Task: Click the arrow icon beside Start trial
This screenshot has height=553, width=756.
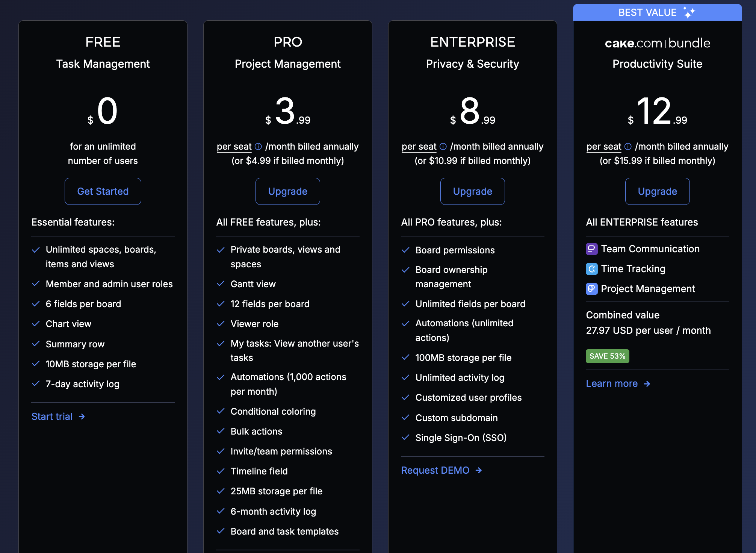Action: 81,417
